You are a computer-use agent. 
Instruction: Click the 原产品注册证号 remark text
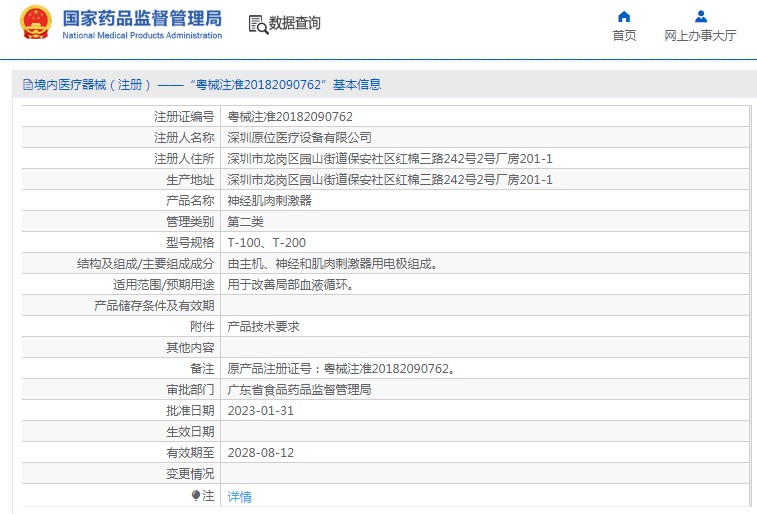pos(341,369)
